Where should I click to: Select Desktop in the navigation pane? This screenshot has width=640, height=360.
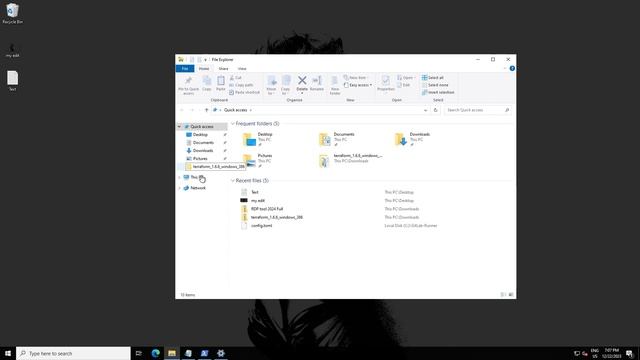[x=200, y=135]
